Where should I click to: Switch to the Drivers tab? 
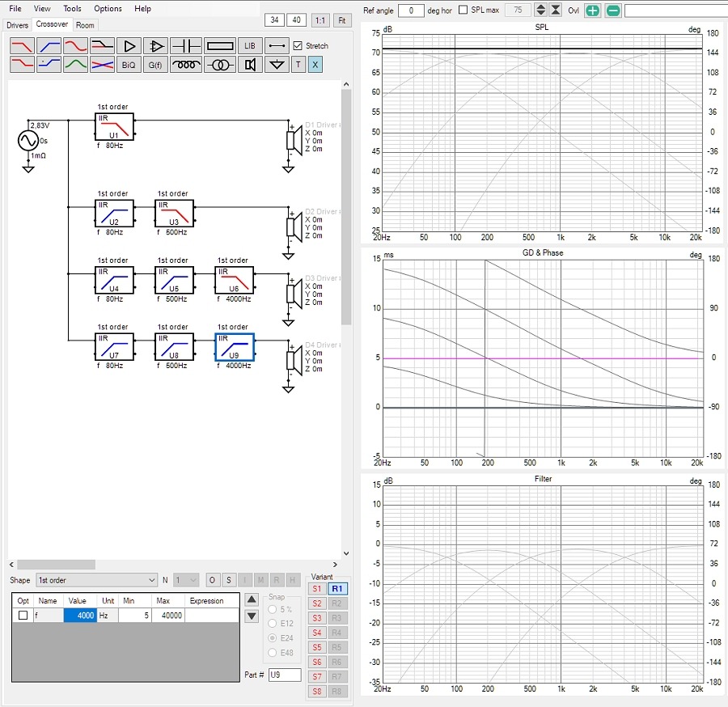17,25
